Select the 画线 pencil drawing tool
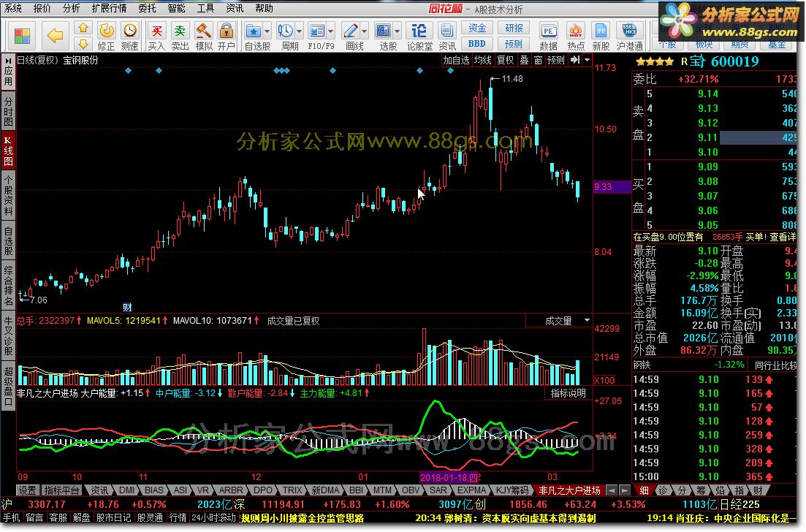The width and height of the screenshot is (806, 532). (x=351, y=31)
